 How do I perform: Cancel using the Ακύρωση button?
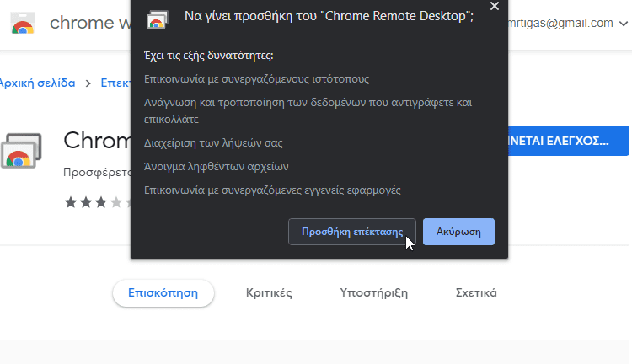458,232
